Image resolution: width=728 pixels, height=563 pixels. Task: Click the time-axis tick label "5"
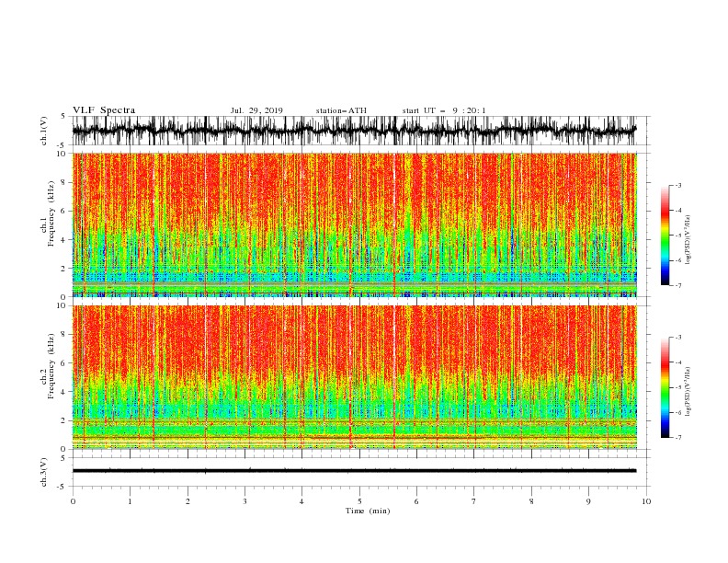pos(359,501)
